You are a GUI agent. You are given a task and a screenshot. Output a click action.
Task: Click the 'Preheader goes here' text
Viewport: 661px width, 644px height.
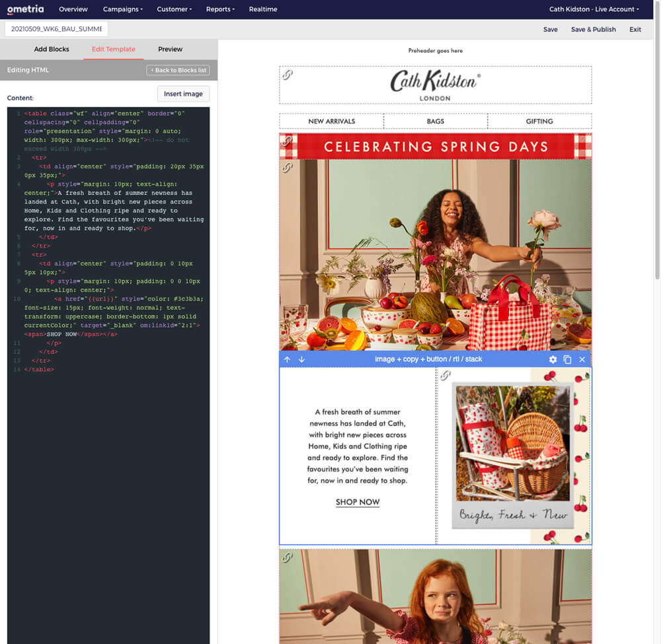click(435, 51)
